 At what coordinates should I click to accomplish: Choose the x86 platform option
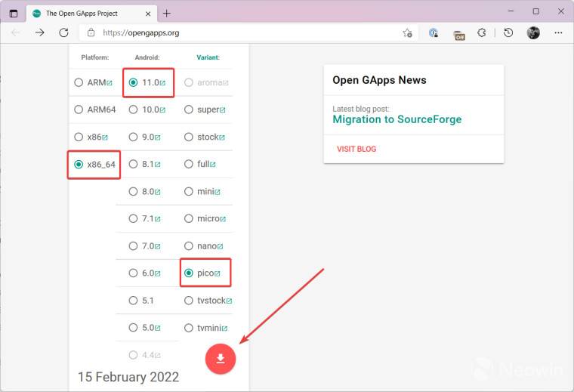click(x=79, y=137)
